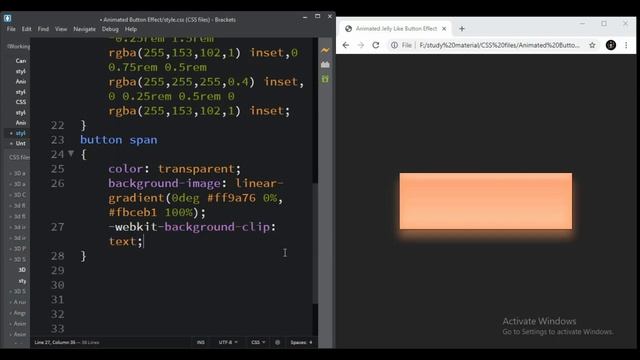The width and height of the screenshot is (640, 360).
Task: Open the Extension Manager brick icon
Action: [325, 64]
